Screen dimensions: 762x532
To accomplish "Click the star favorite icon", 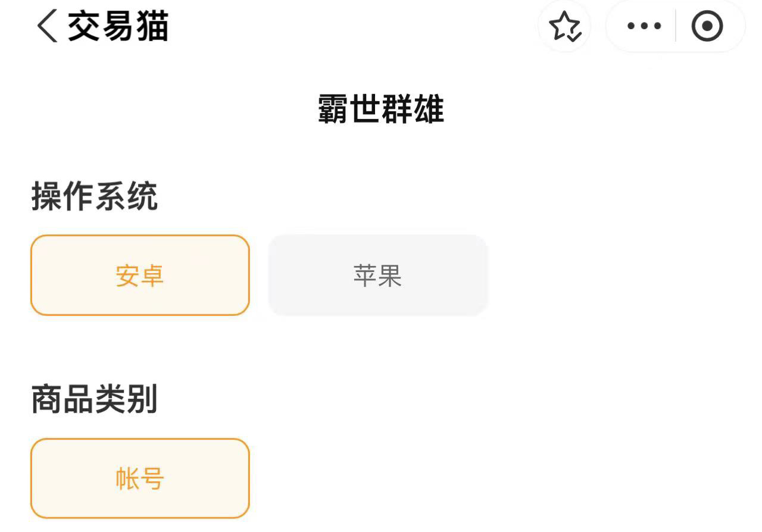I will coord(564,27).
